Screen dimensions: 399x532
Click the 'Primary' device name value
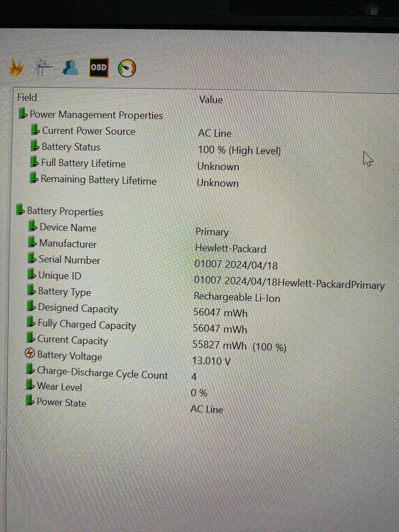point(212,232)
